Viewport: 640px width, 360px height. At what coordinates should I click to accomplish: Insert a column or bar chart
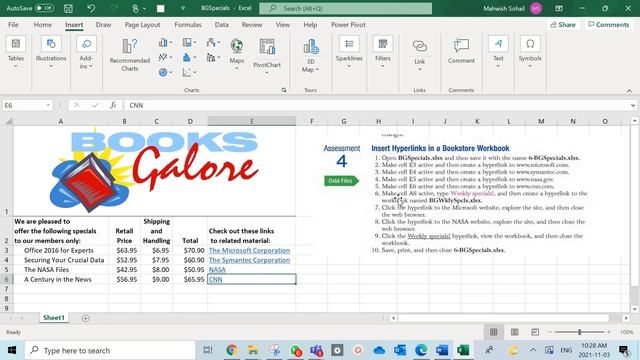click(x=165, y=42)
